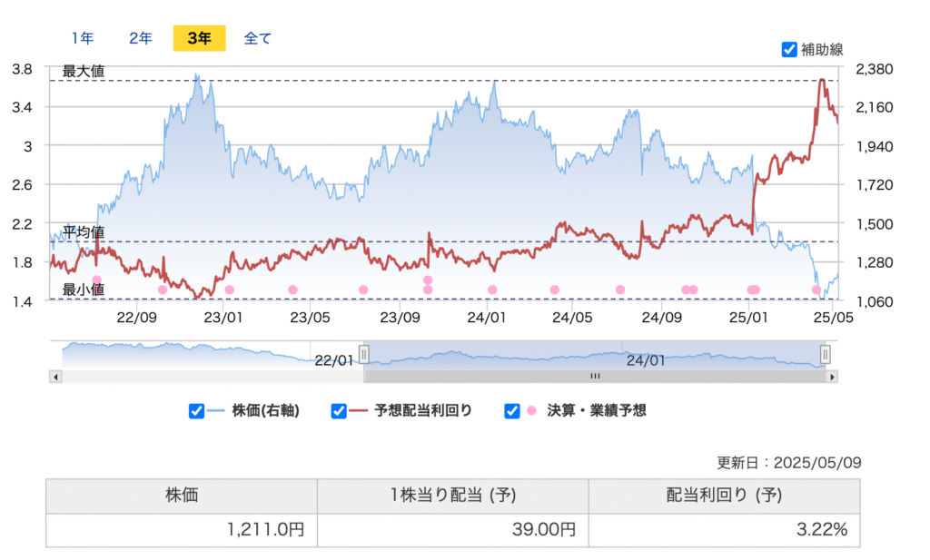Select the 2年 period tab
930x560 pixels.
coord(141,38)
